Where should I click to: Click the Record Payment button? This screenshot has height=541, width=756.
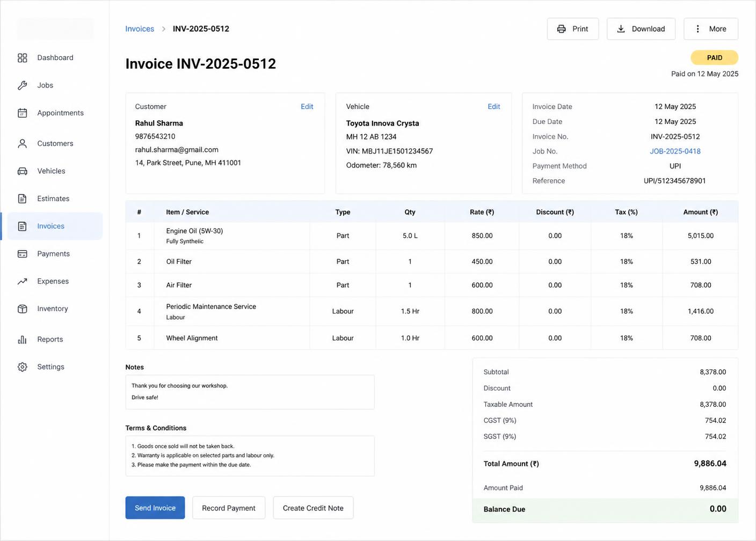coord(229,508)
